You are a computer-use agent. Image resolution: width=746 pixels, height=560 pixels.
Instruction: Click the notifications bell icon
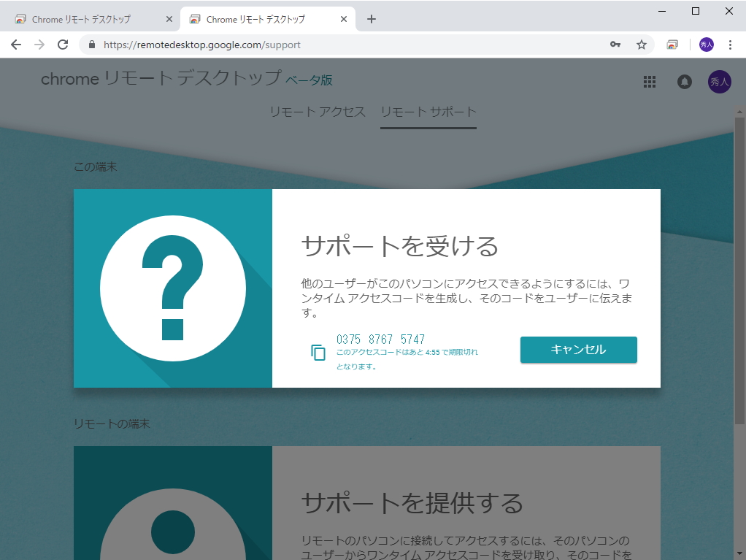(684, 82)
